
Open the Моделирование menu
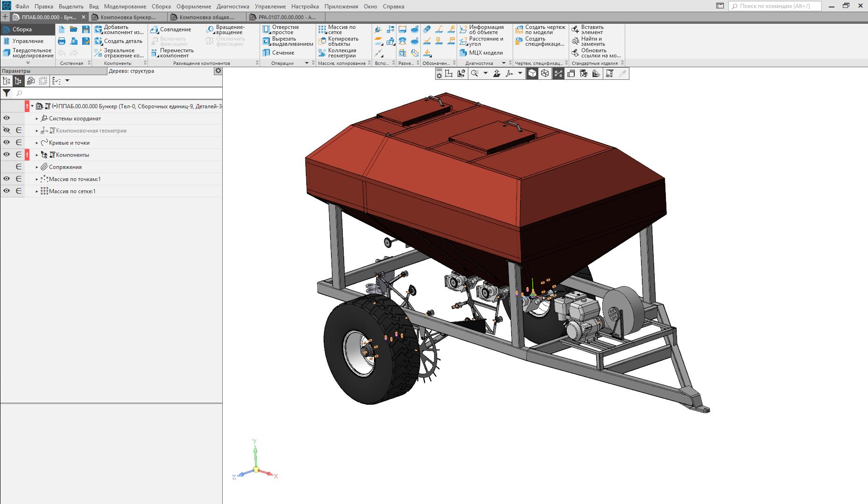pyautogui.click(x=125, y=7)
